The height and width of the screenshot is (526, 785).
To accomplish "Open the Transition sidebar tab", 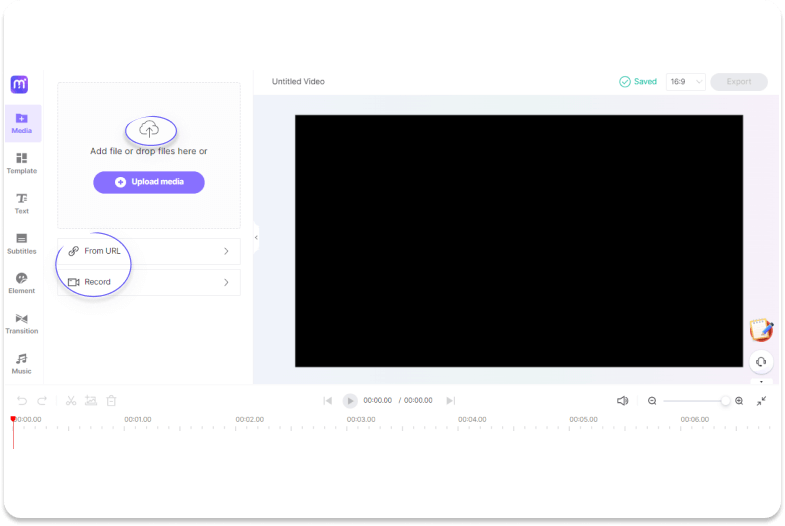I will [x=22, y=324].
